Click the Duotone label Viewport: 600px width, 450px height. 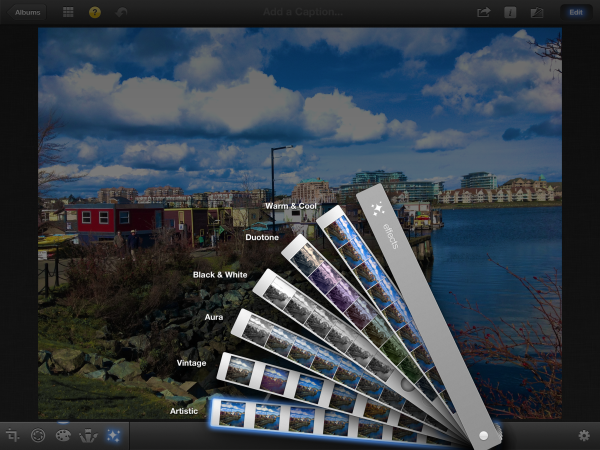pos(262,237)
